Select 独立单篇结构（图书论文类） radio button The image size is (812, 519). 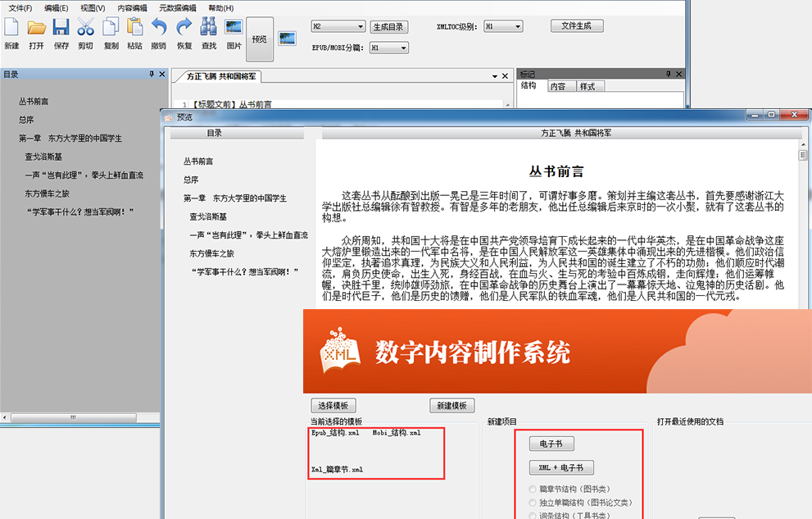tap(533, 503)
